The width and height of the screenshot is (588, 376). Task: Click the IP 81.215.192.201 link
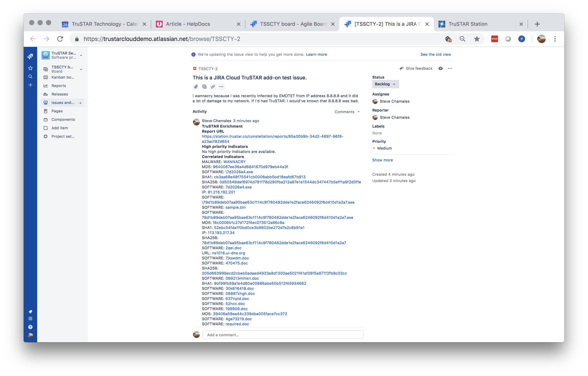point(221,192)
